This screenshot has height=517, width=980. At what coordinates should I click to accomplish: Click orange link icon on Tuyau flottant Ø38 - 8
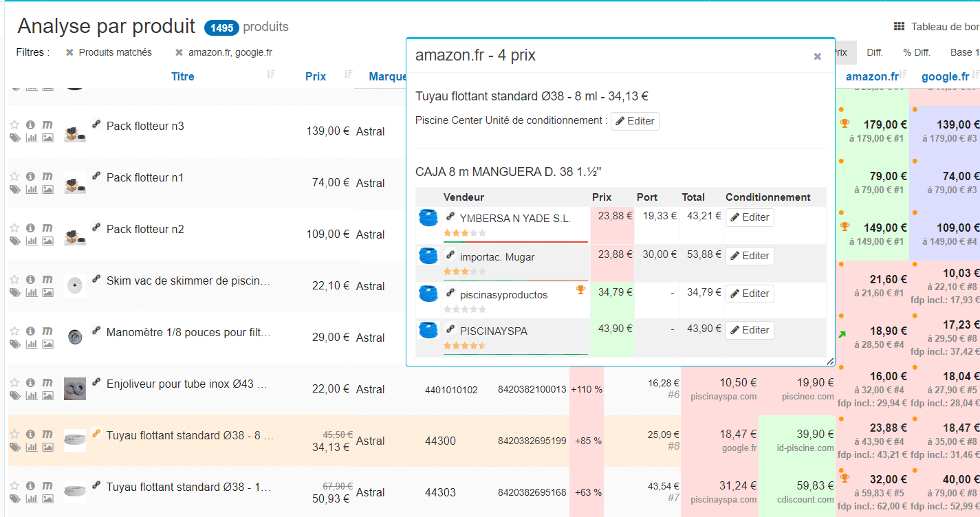click(96, 434)
